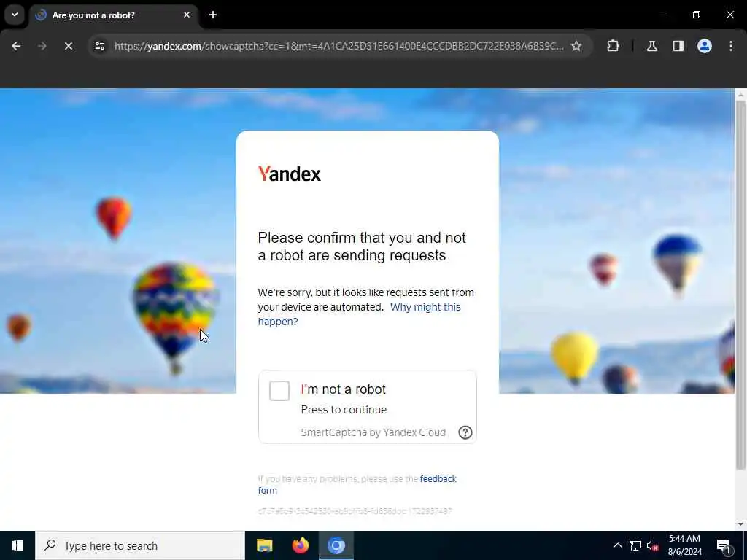The image size is (747, 560).
Task: Click the 'SmartCaptcha by Yandex Cloud' text
Action: click(x=373, y=432)
